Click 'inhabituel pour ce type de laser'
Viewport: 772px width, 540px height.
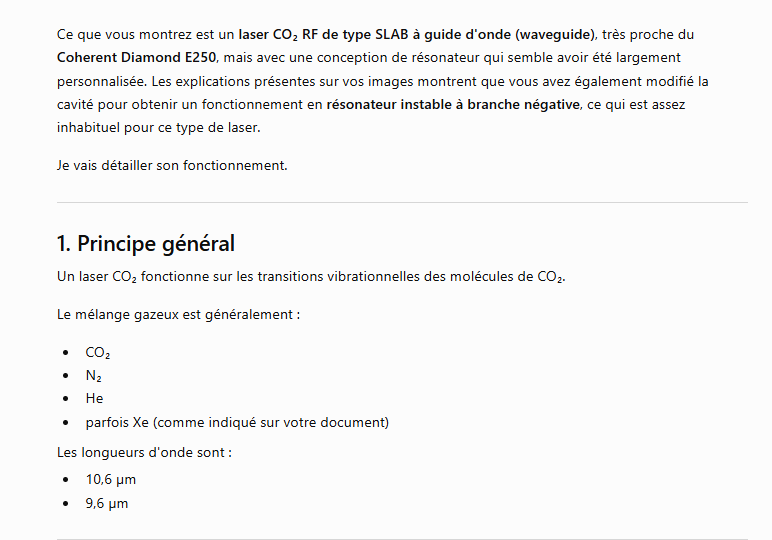click(x=159, y=127)
